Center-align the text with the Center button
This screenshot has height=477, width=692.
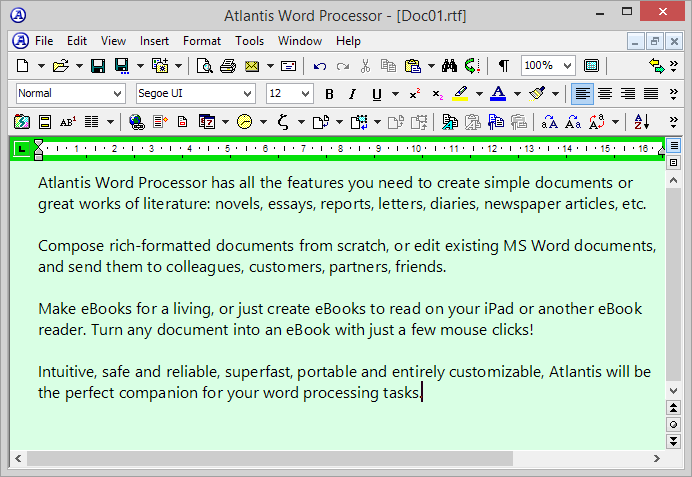(605, 94)
